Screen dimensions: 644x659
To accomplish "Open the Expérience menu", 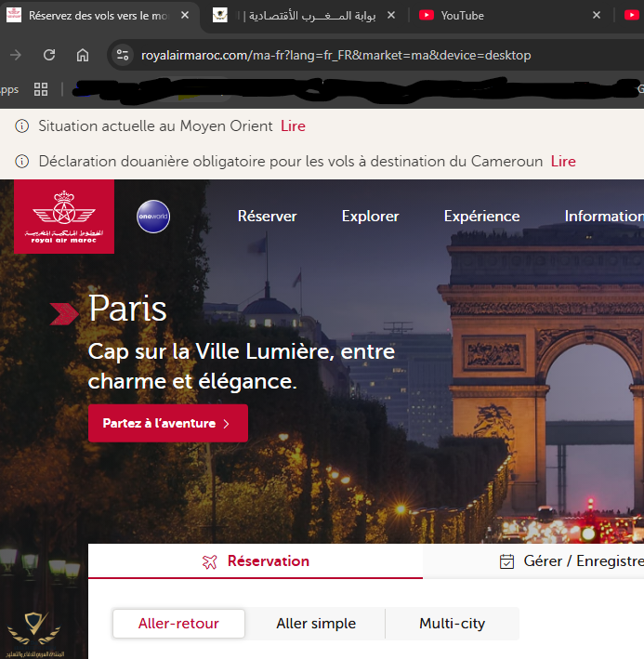I will tap(482, 216).
